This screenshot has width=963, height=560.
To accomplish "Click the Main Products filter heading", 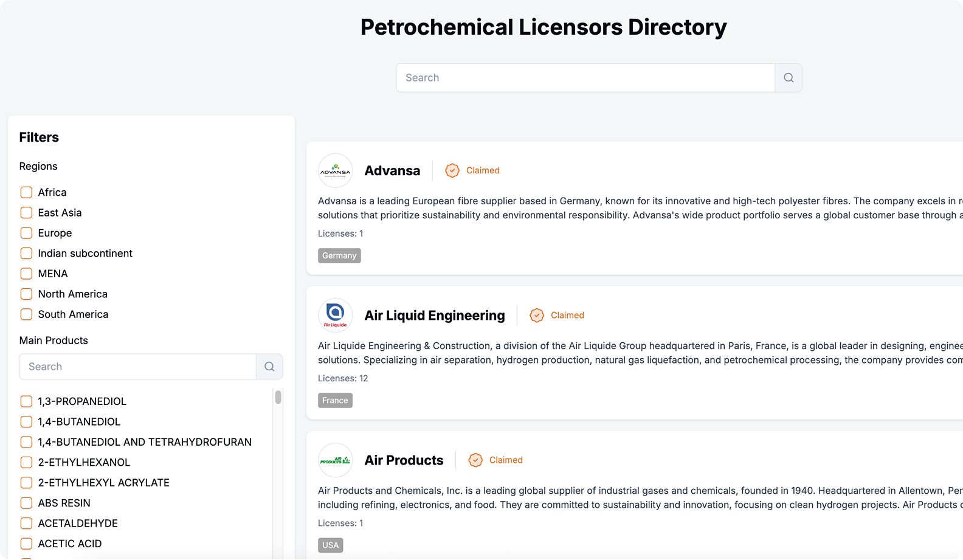I will pos(53,340).
